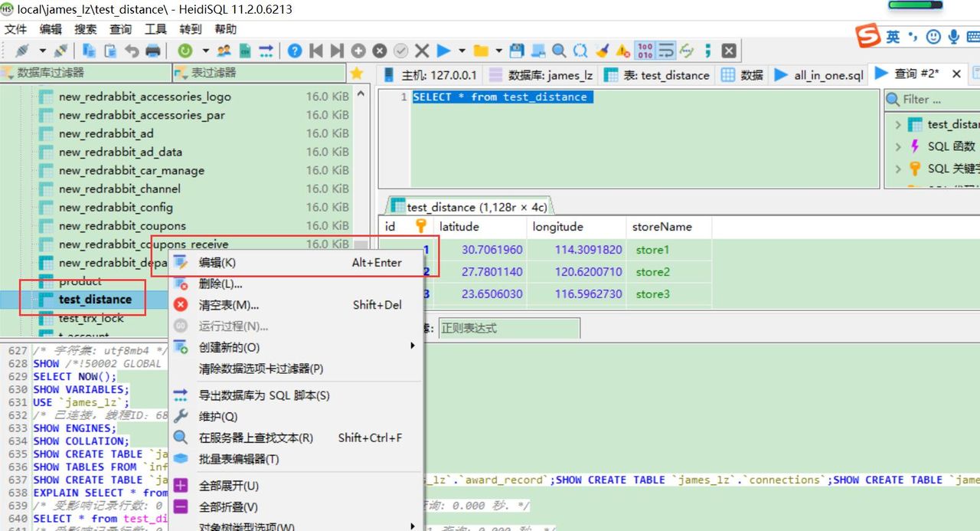Click the Print icon in the toolbar
Viewport: 980px width, 531px height.
coord(153,51)
